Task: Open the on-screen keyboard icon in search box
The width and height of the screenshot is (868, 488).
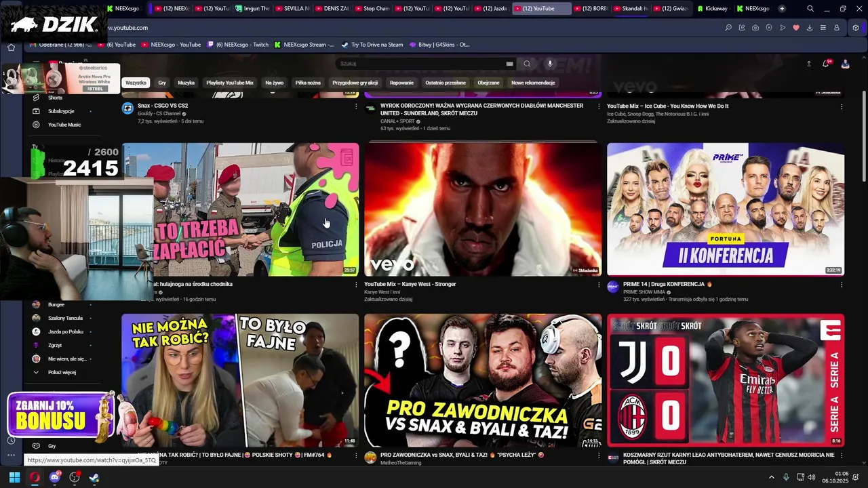Action: click(x=509, y=64)
